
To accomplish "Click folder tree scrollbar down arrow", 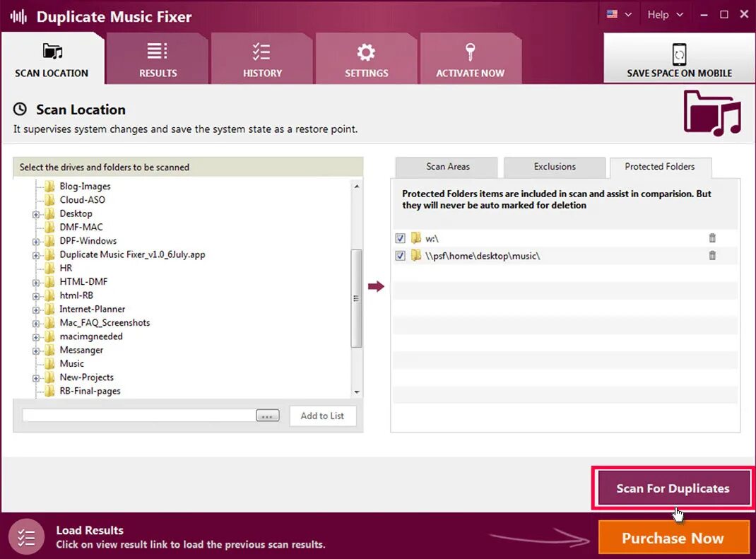I will coord(356,392).
